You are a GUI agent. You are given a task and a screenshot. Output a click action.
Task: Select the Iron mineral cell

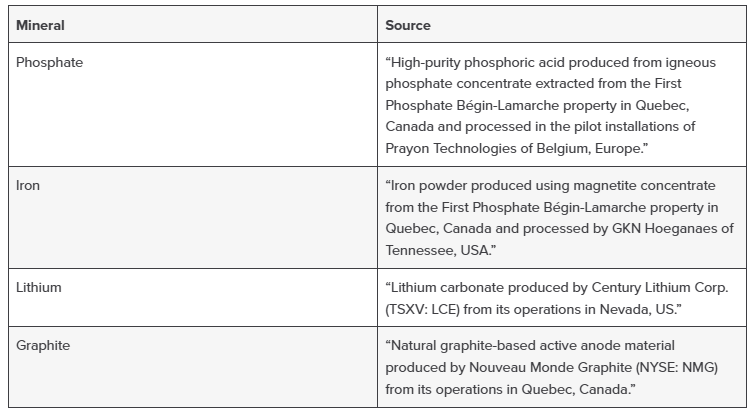(28, 186)
